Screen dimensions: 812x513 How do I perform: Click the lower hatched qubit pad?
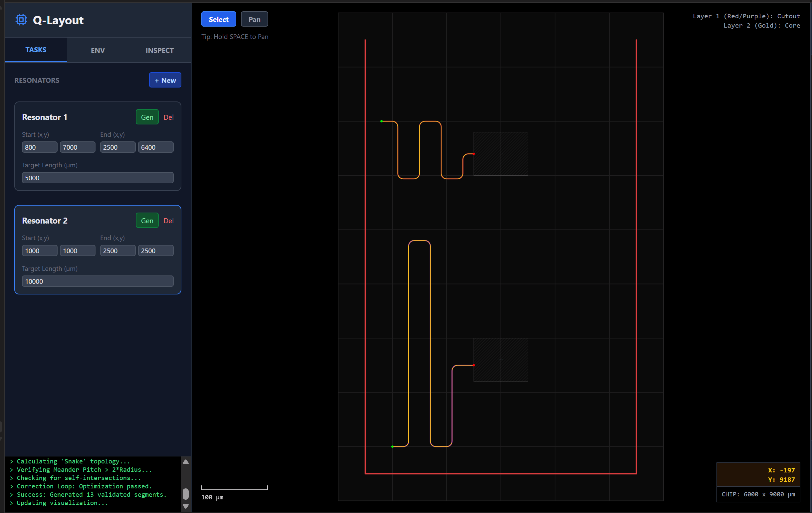tap(501, 360)
